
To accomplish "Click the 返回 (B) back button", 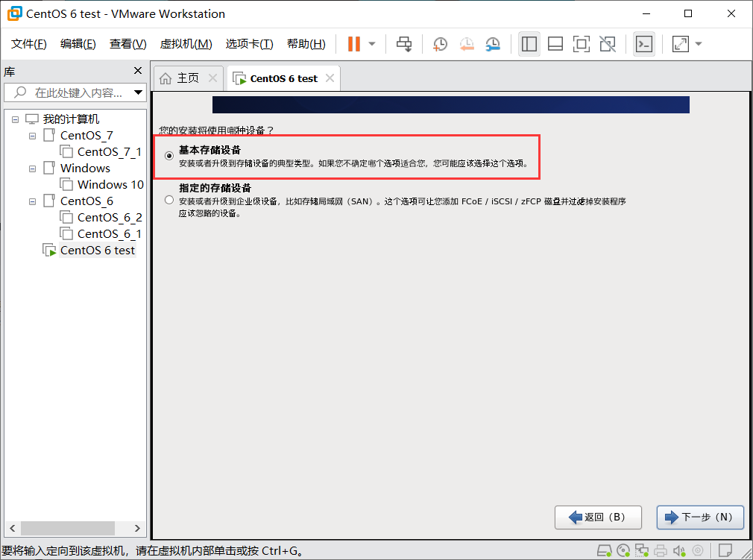I will [598, 517].
